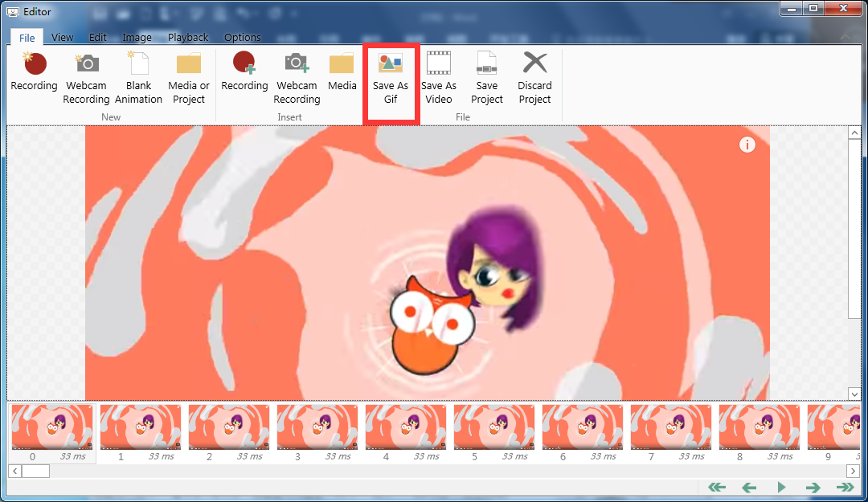
Task: Insert Media from folder
Action: pos(342,64)
